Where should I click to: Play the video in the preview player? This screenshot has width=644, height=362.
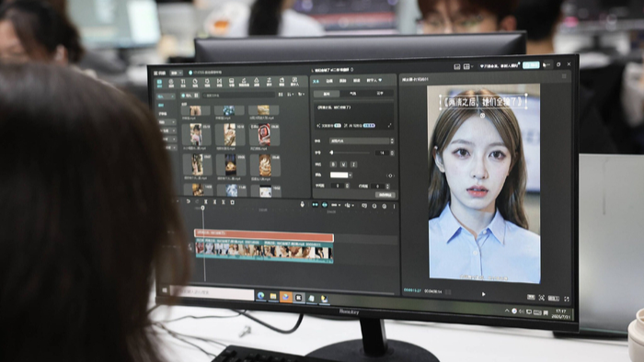coord(483,294)
